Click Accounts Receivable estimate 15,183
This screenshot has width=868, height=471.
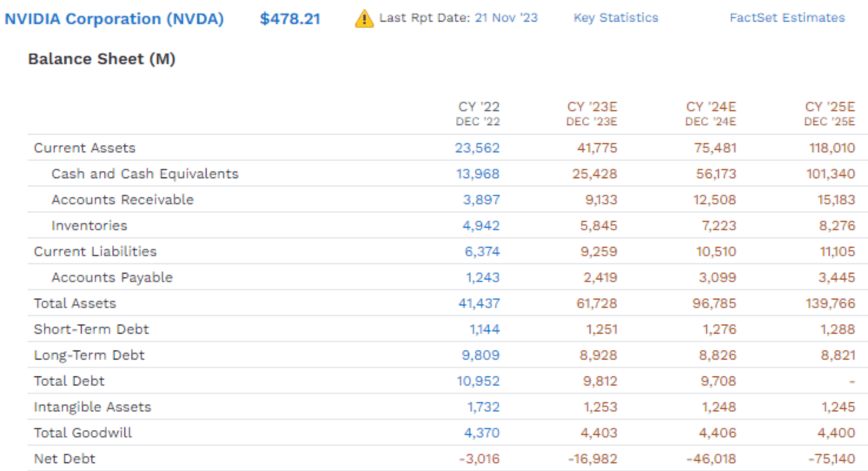point(836,200)
